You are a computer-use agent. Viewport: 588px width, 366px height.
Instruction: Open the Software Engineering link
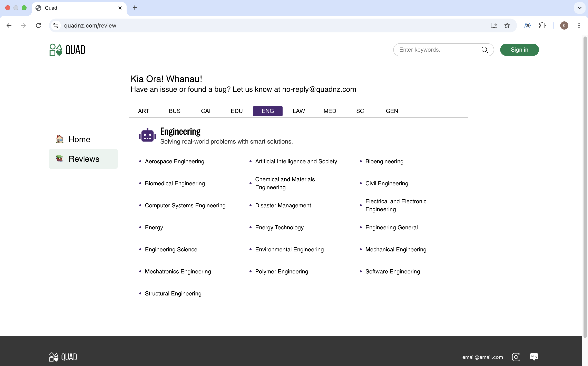pyautogui.click(x=392, y=271)
